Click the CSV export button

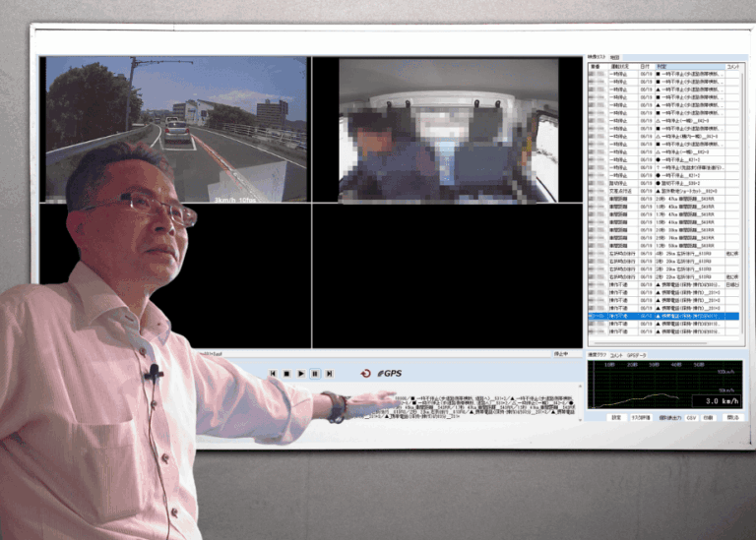coord(691,417)
